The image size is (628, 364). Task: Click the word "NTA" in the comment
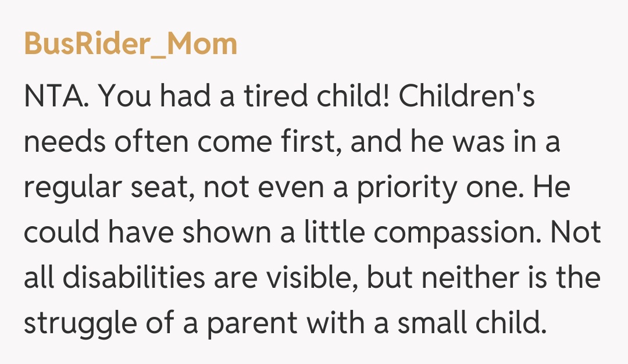click(55, 98)
